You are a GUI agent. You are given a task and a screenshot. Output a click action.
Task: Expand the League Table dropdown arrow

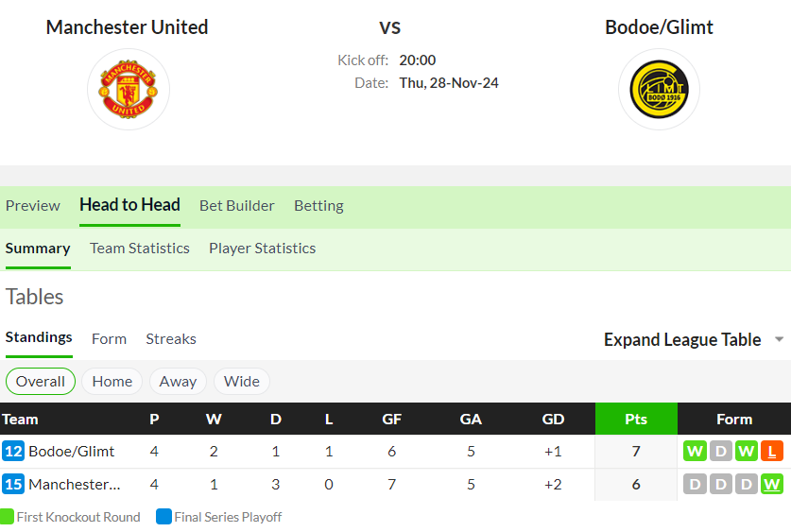779,339
